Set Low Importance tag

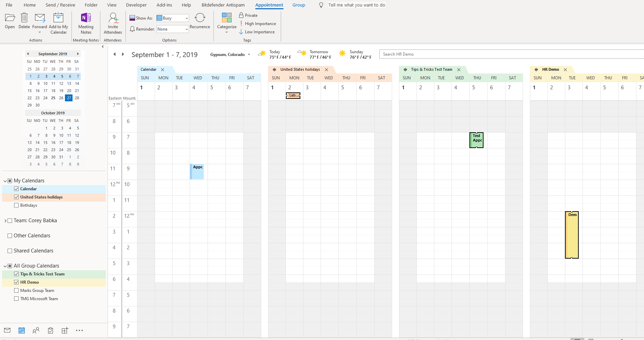257,32
